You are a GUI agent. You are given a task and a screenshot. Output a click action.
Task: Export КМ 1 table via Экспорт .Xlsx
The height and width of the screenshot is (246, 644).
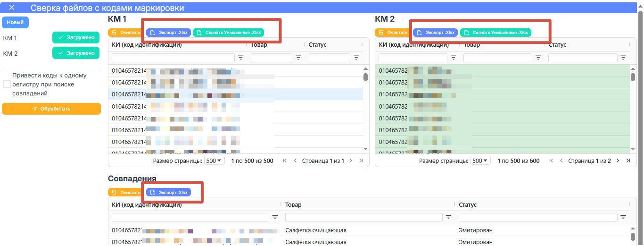point(168,33)
